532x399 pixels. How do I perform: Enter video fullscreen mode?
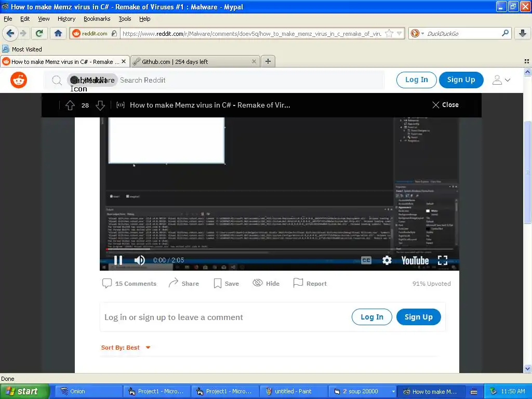coord(443,260)
